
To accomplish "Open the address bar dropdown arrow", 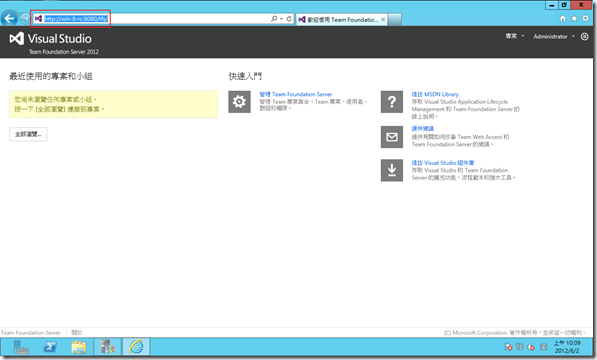I will pyautogui.click(x=281, y=19).
